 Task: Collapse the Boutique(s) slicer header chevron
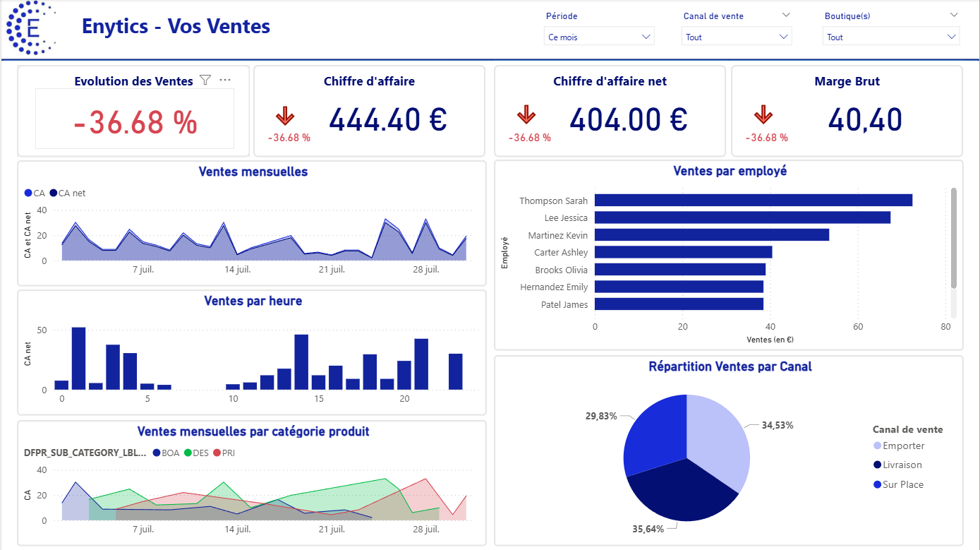[x=952, y=15]
